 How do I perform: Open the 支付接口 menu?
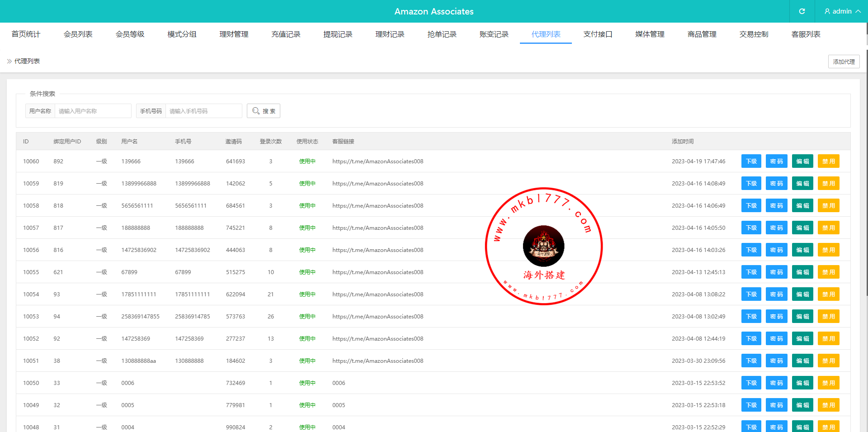click(x=598, y=34)
